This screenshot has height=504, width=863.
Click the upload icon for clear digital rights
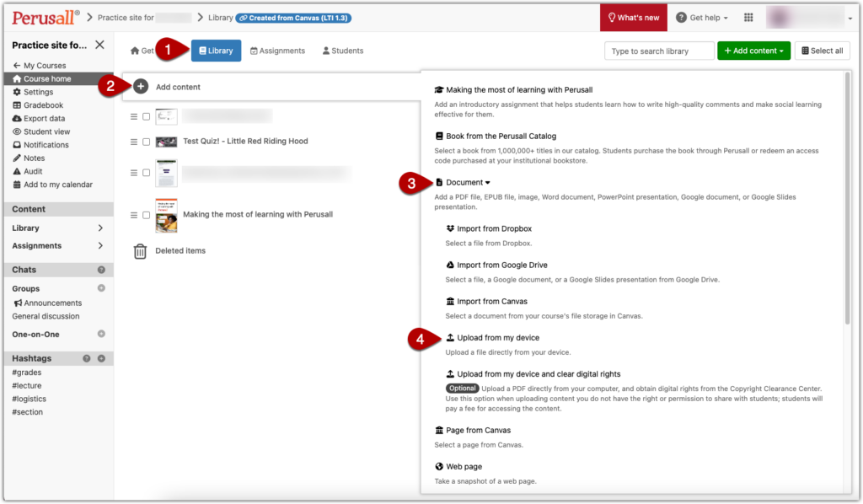tap(450, 373)
